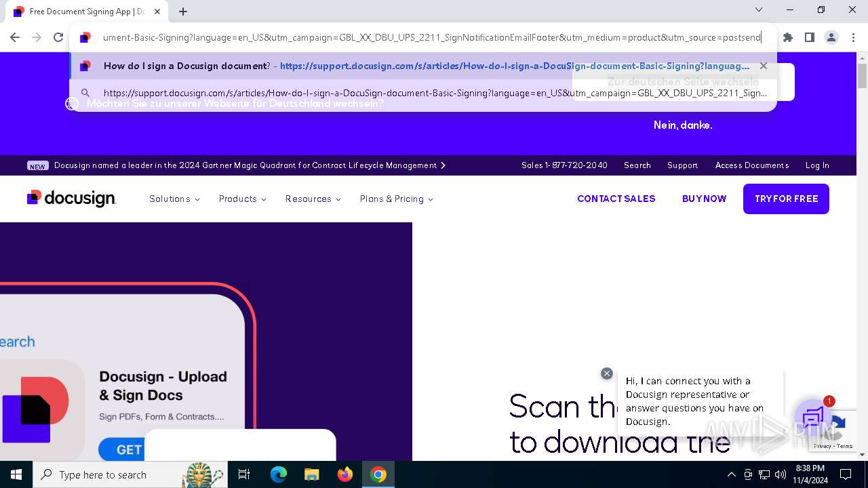868x488 pixels.
Task: Click the Docusign logo in the header
Action: (x=72, y=198)
